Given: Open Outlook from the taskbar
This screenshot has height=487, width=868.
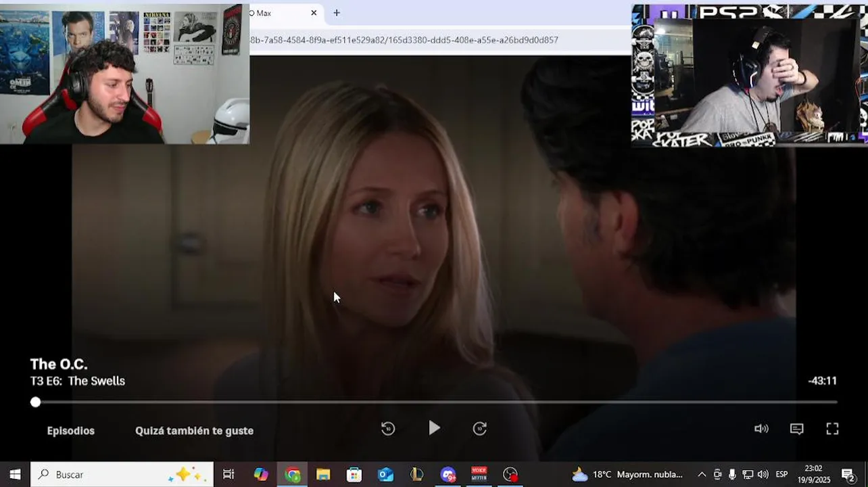Looking at the screenshot, I should click(x=385, y=475).
